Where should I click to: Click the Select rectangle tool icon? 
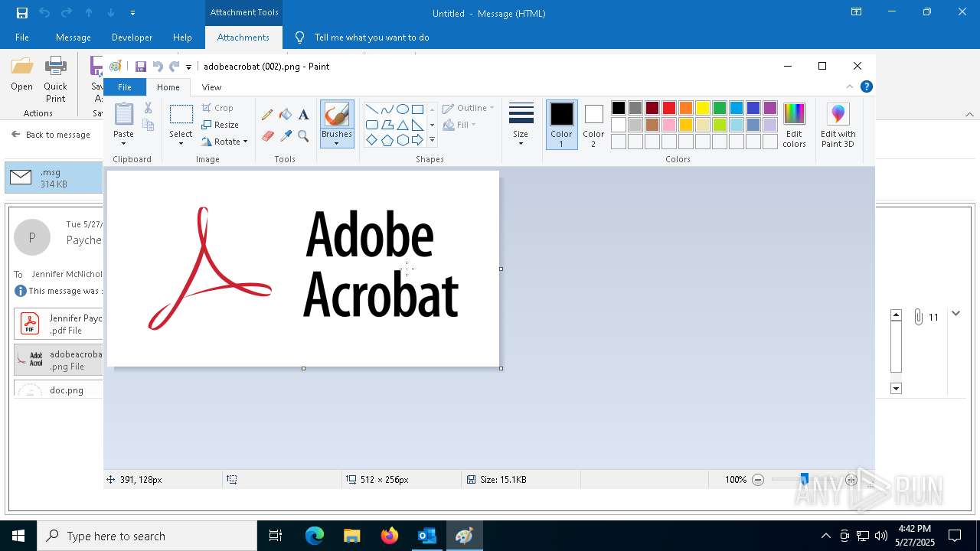click(x=181, y=115)
